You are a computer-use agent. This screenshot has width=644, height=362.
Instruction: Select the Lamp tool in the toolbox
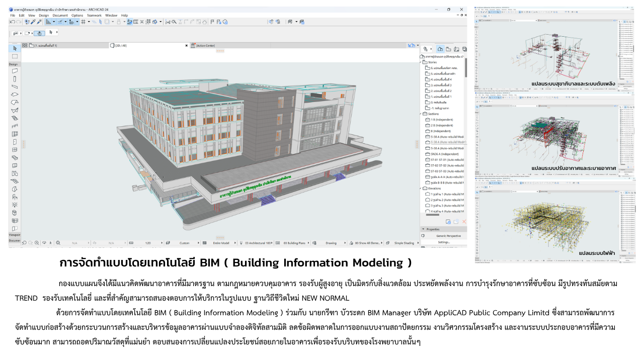click(x=15, y=205)
